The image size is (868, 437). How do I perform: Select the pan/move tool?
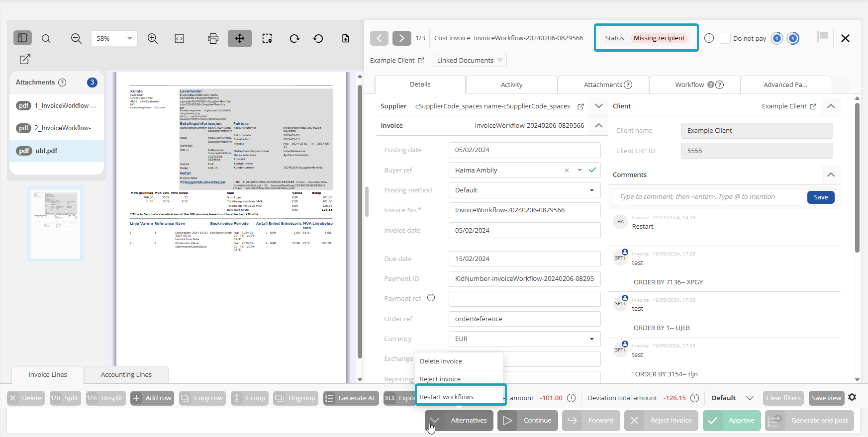240,38
